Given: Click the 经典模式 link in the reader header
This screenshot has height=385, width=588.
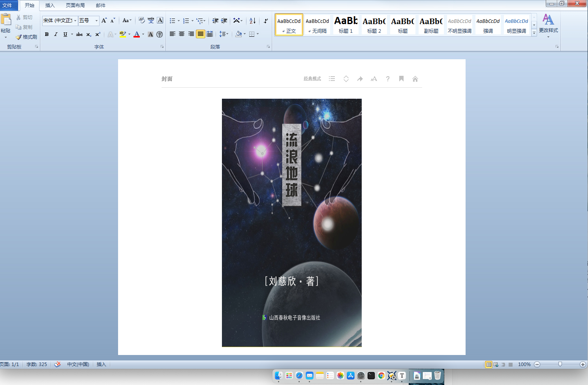Looking at the screenshot, I should [x=312, y=79].
